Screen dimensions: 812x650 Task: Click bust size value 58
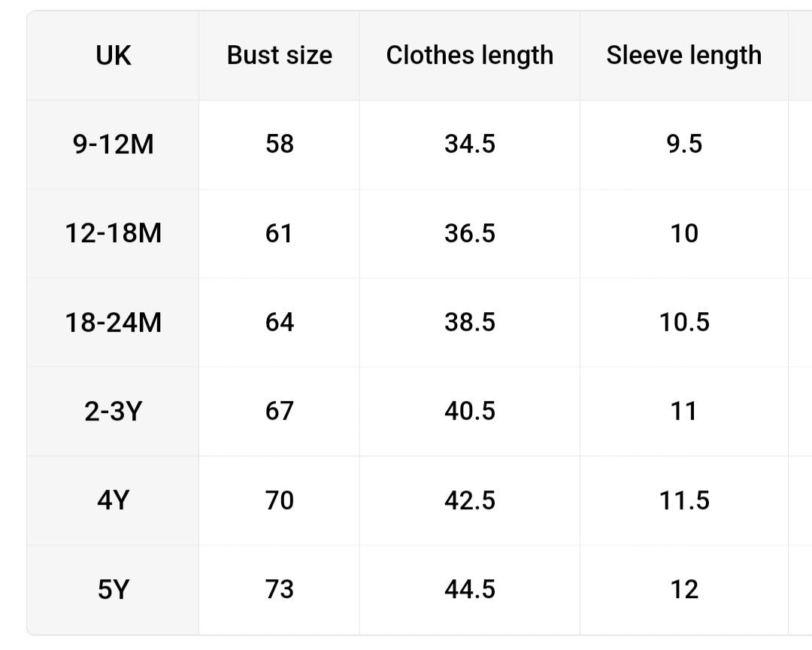point(279,144)
